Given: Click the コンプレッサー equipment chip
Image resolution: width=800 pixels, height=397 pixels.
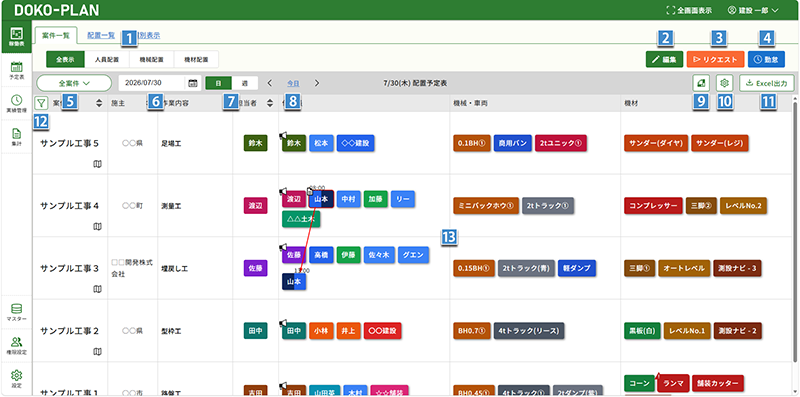Looking at the screenshot, I should 654,206.
